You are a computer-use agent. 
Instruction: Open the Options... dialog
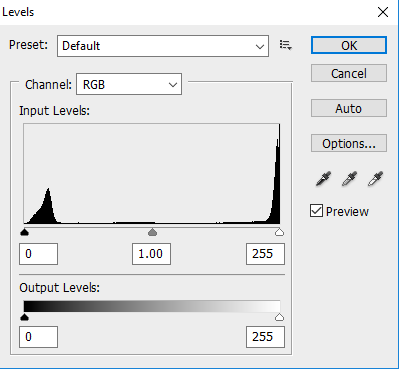pos(349,143)
